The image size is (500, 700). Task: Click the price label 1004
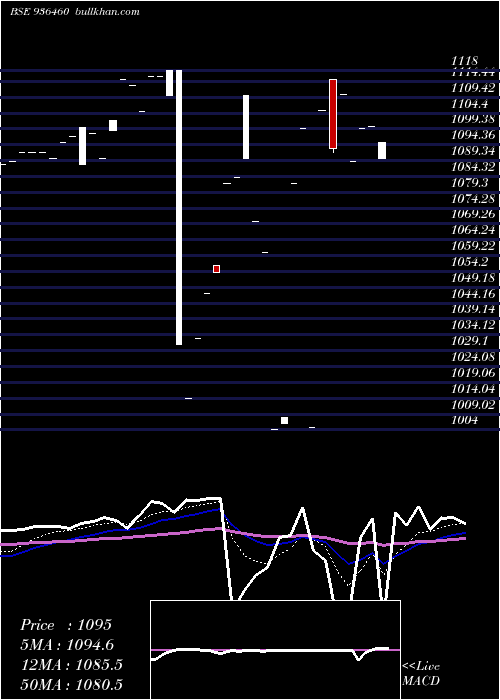[x=465, y=420]
